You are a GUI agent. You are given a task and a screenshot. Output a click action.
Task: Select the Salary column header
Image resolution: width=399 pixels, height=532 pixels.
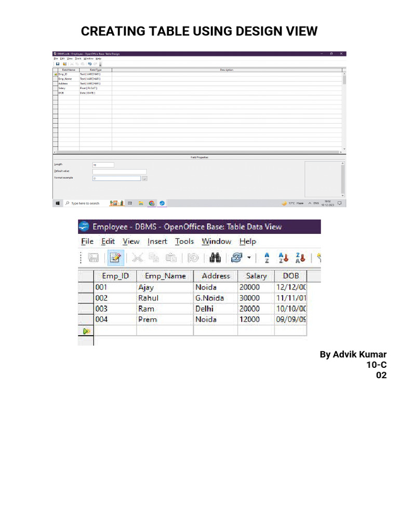pos(256,276)
